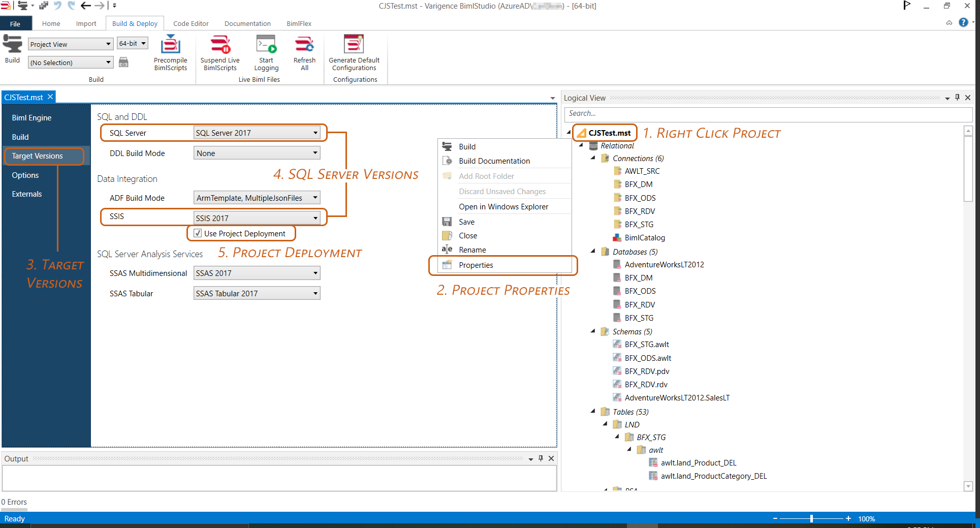
Task: Click the Refresh All icon
Action: [x=304, y=44]
